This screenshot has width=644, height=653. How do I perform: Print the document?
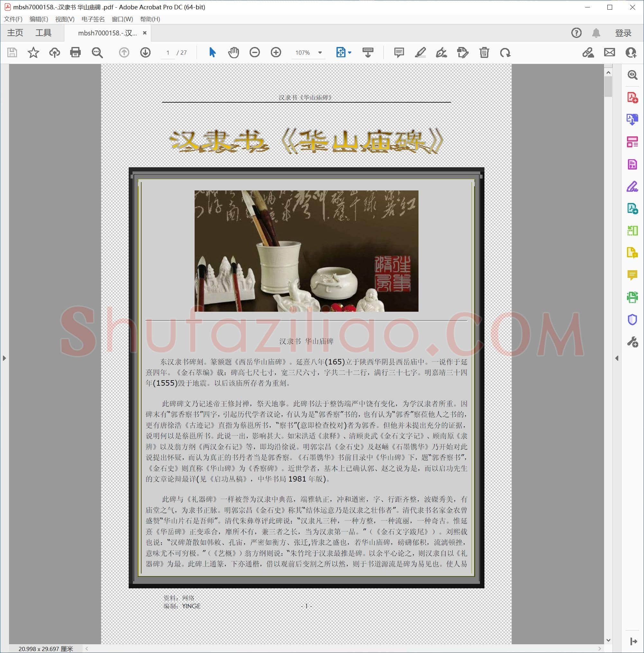[x=75, y=52]
